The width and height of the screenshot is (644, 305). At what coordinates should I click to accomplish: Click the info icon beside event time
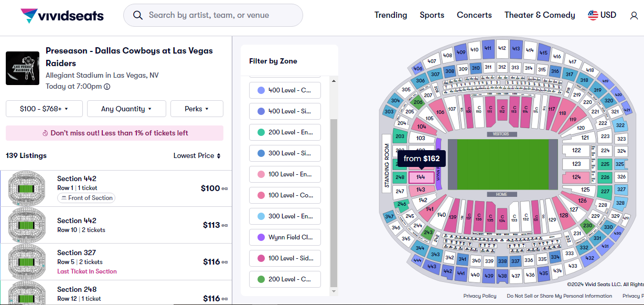click(x=107, y=87)
